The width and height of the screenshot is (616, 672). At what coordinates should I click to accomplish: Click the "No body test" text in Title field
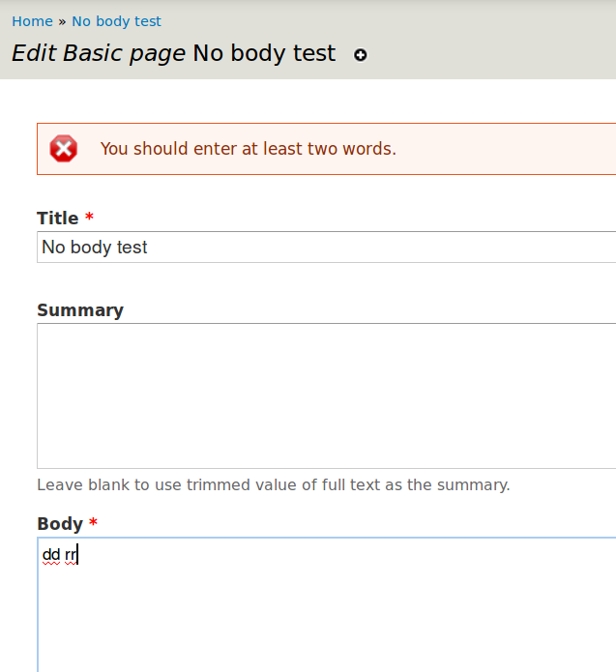95,248
